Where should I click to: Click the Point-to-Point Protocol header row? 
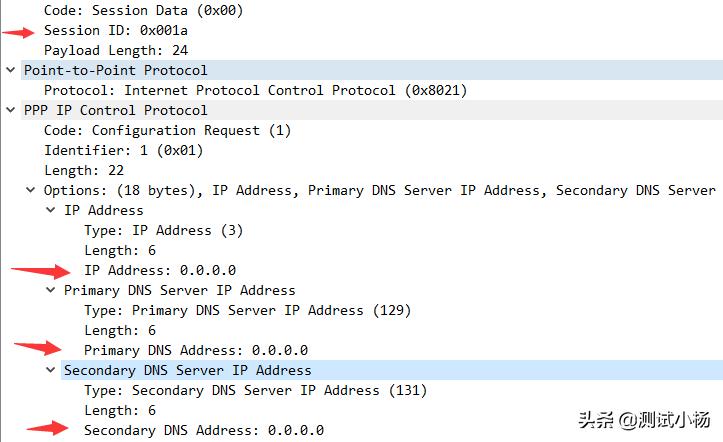(116, 70)
